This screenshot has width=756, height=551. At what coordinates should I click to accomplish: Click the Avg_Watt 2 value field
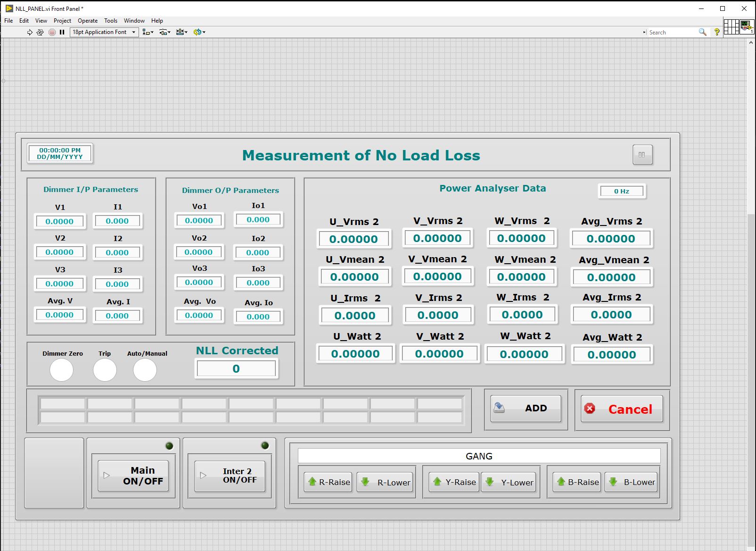pos(612,355)
